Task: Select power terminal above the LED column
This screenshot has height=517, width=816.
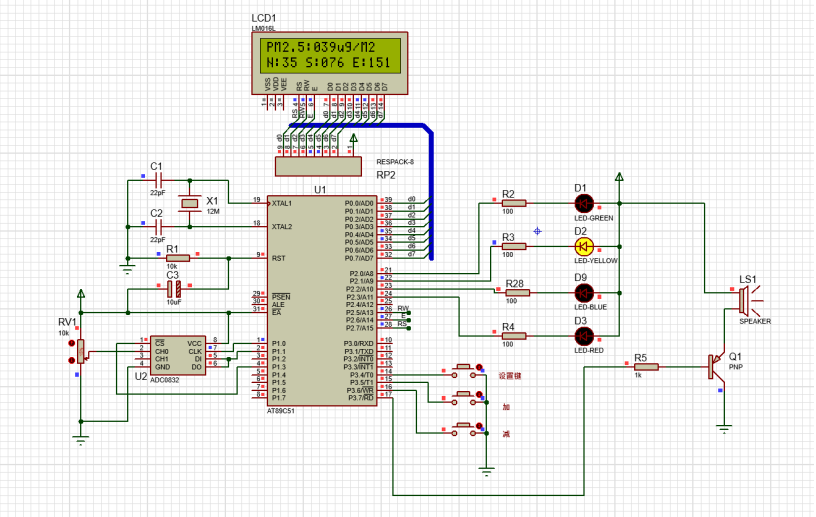Action: coord(619,177)
